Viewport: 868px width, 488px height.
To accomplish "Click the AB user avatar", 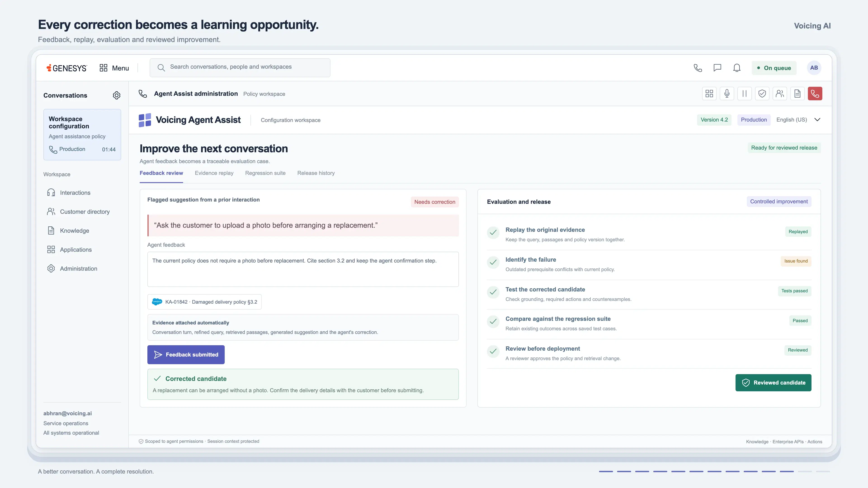I will [814, 68].
